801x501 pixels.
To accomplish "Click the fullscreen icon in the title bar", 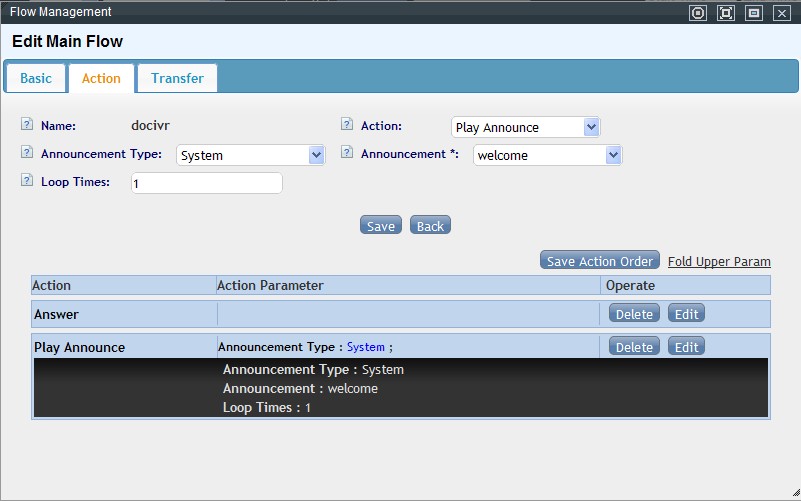I will (726, 13).
